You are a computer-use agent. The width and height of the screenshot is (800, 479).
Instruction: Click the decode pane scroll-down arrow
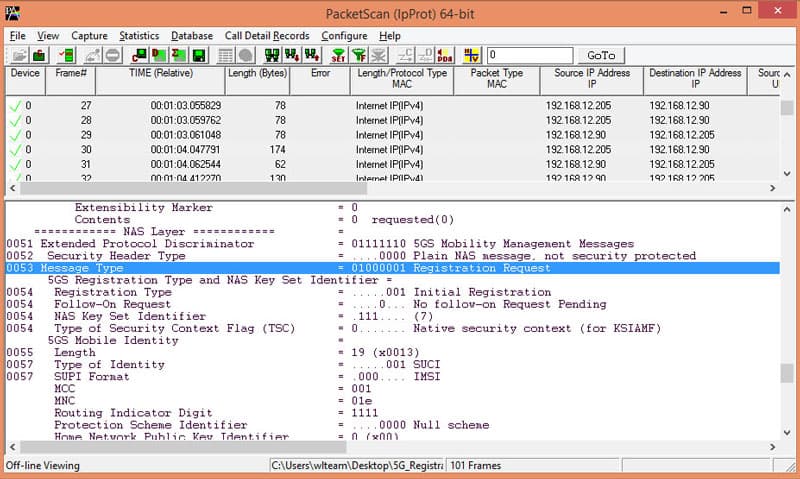point(787,433)
